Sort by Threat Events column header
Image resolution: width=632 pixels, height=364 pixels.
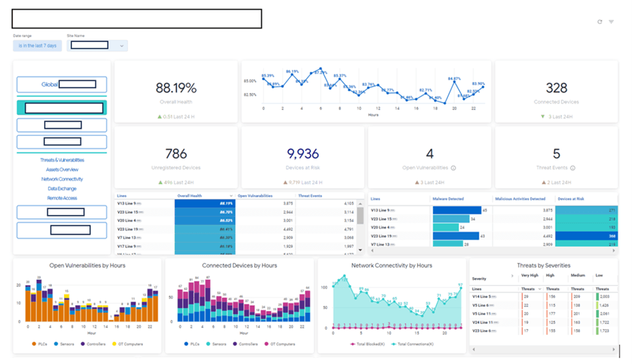(x=310, y=196)
